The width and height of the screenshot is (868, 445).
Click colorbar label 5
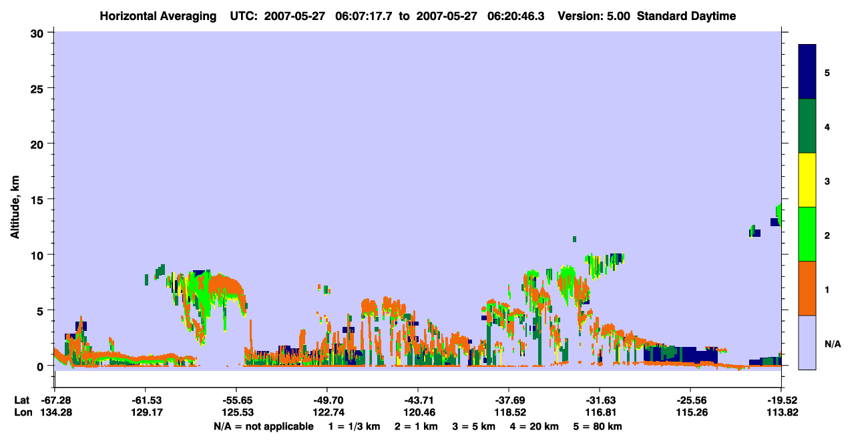tap(827, 72)
